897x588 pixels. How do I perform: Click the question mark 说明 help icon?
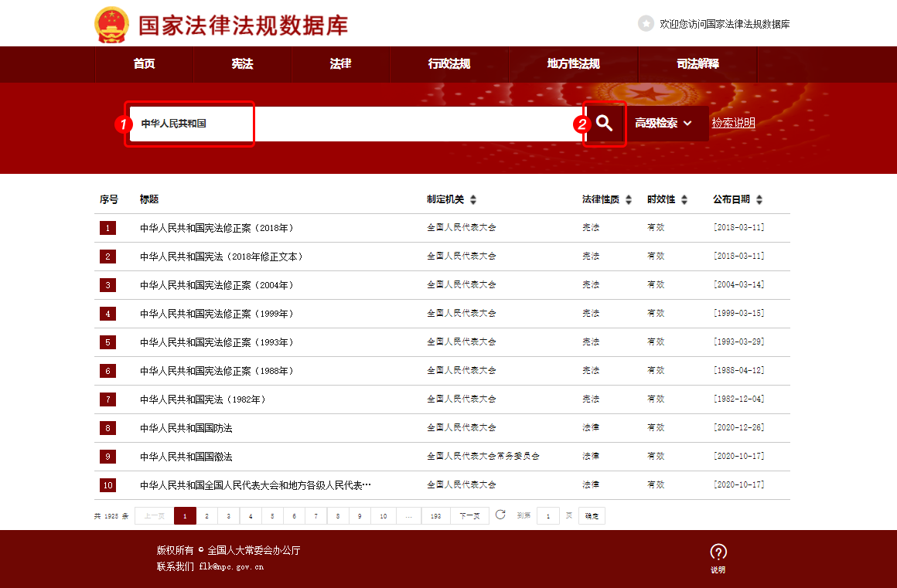(x=718, y=558)
